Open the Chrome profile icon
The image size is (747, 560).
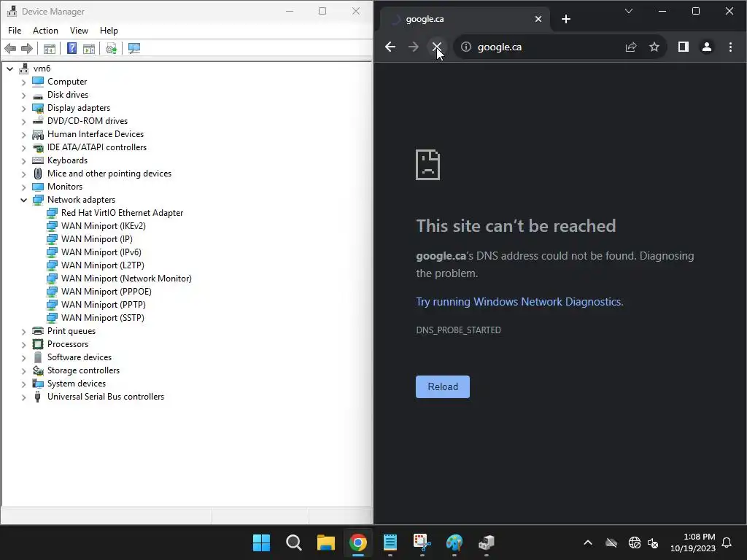707,47
